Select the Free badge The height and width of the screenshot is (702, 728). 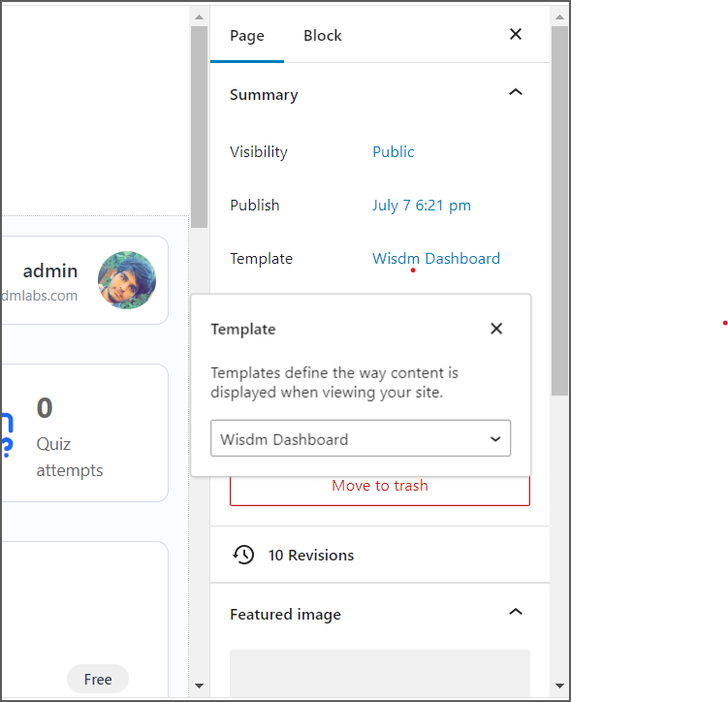[x=98, y=679]
